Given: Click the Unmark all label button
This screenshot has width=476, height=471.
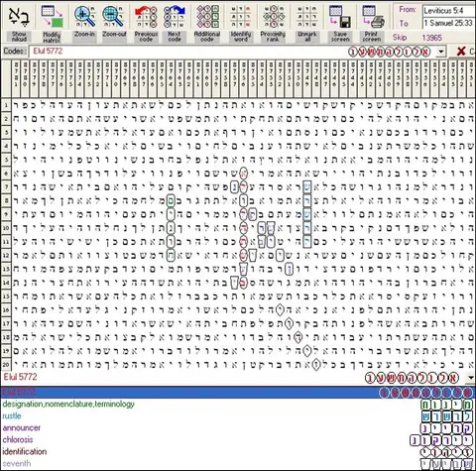Looking at the screenshot, I should click(307, 37).
